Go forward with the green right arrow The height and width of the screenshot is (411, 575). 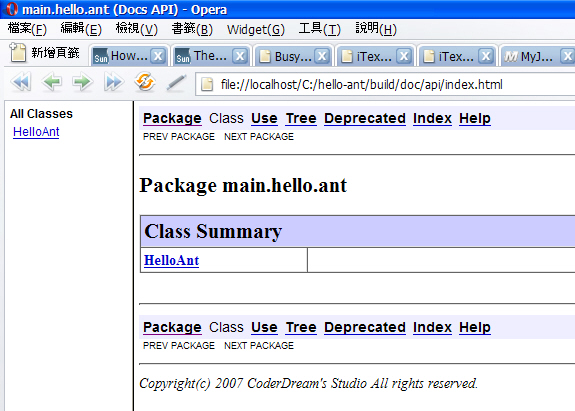tap(82, 82)
